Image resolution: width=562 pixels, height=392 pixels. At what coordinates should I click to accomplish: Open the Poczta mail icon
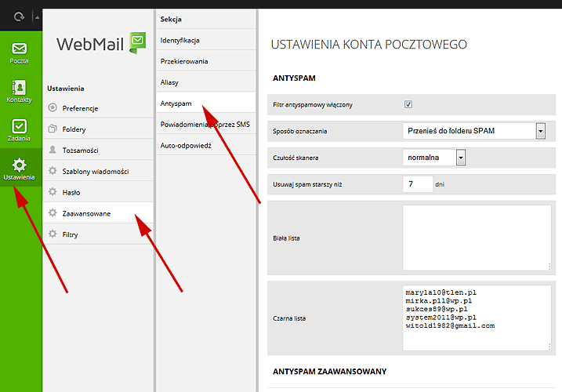(x=19, y=49)
